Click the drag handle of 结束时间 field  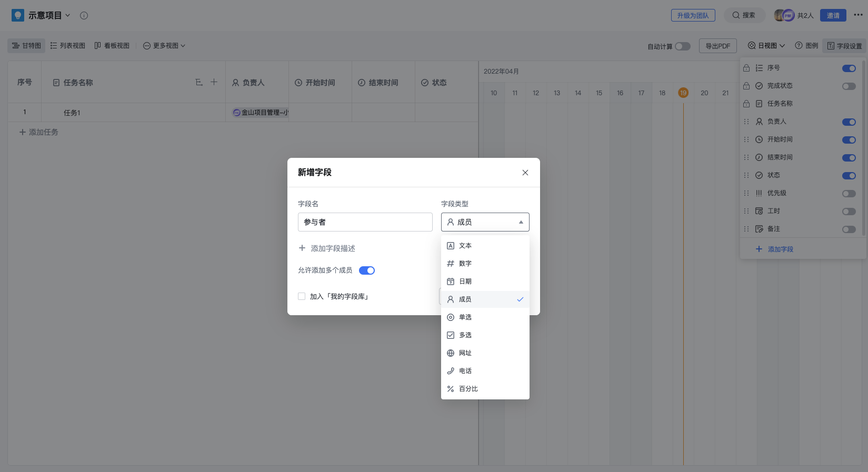pos(746,157)
